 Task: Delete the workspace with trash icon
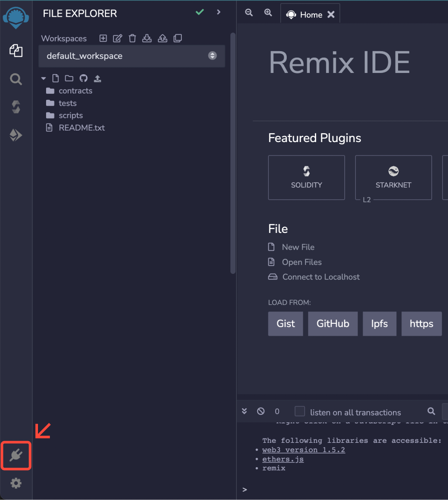click(132, 38)
